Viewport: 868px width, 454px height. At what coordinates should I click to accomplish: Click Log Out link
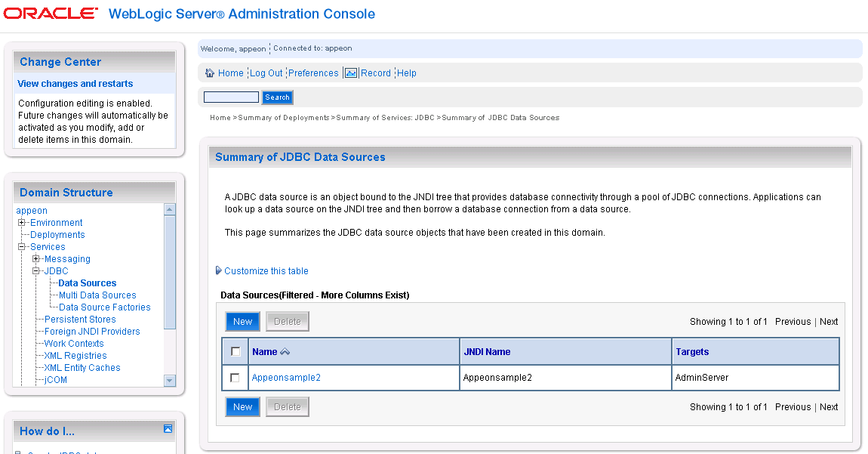pos(266,73)
